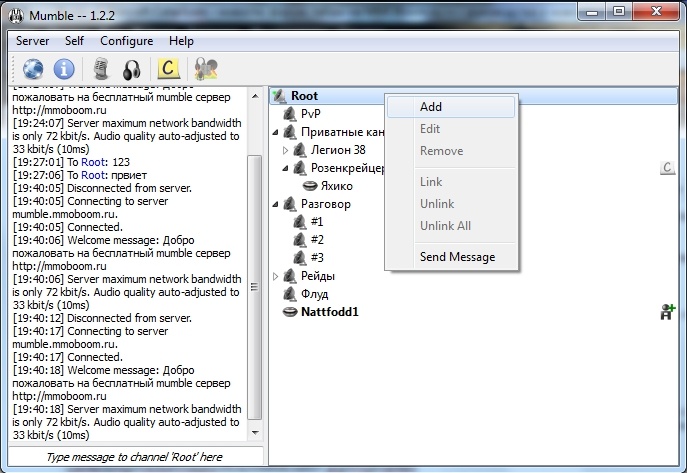This screenshot has height=473, width=687.
Task: Click the disabled Remove context menu entry
Action: point(451,151)
